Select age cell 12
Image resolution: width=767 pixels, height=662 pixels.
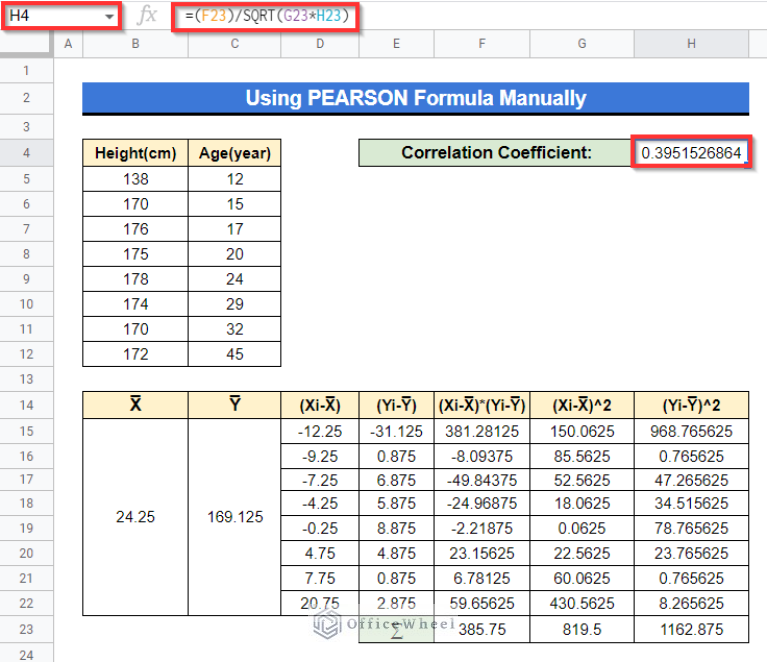[234, 179]
